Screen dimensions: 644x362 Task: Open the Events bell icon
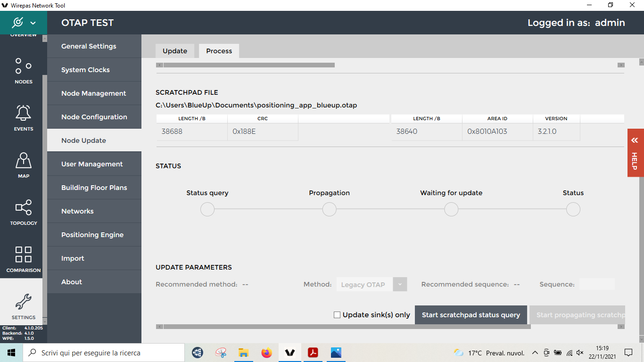(23, 113)
